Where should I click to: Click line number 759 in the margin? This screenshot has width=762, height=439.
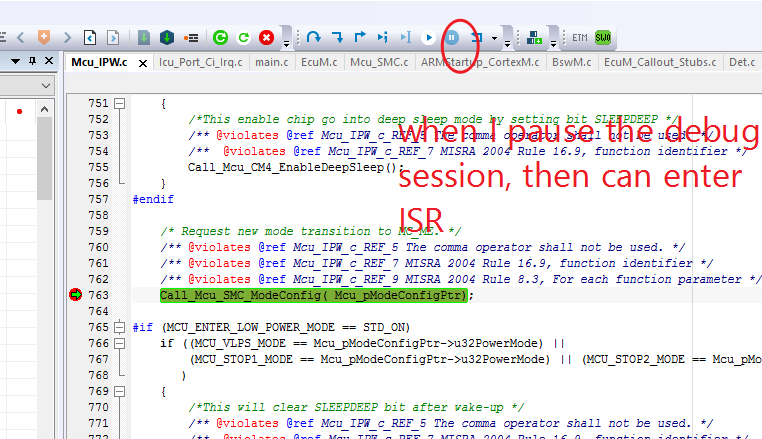click(99, 231)
